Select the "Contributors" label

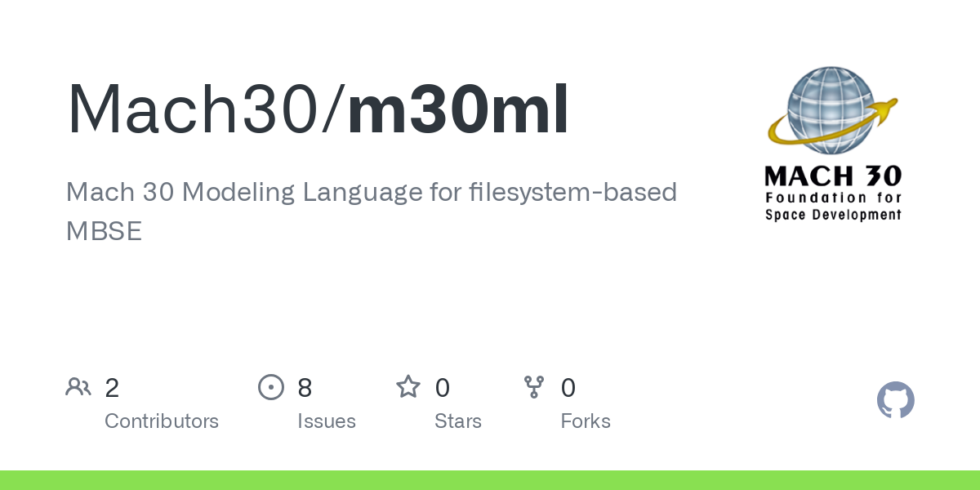(162, 421)
